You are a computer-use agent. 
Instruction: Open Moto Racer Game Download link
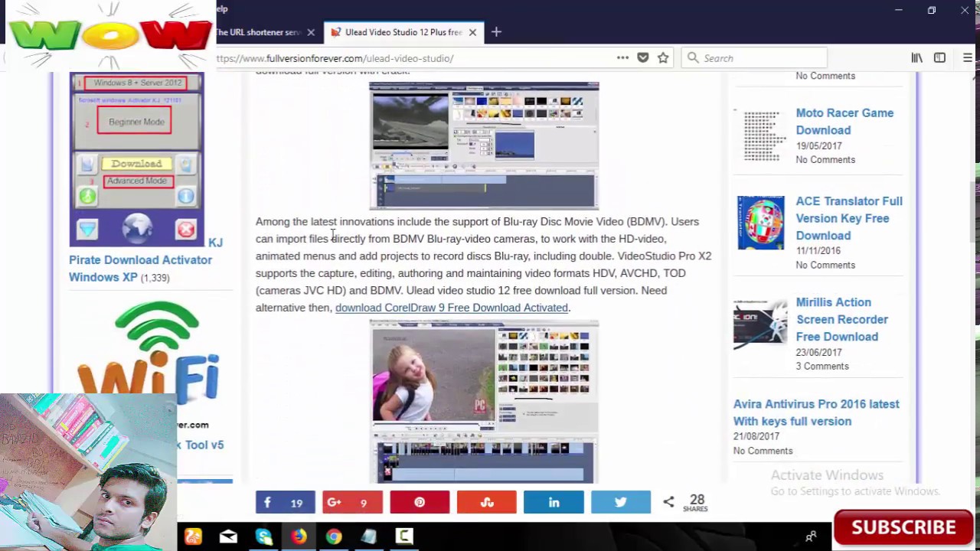(x=844, y=122)
